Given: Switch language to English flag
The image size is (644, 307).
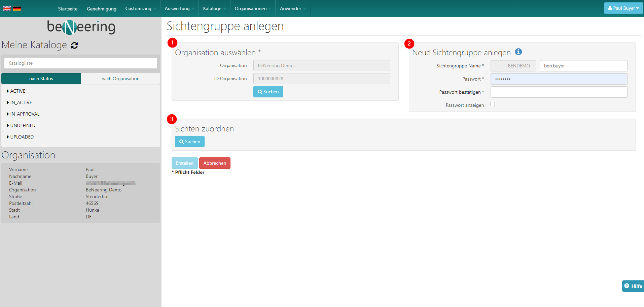Looking at the screenshot, I should click(x=7, y=8).
